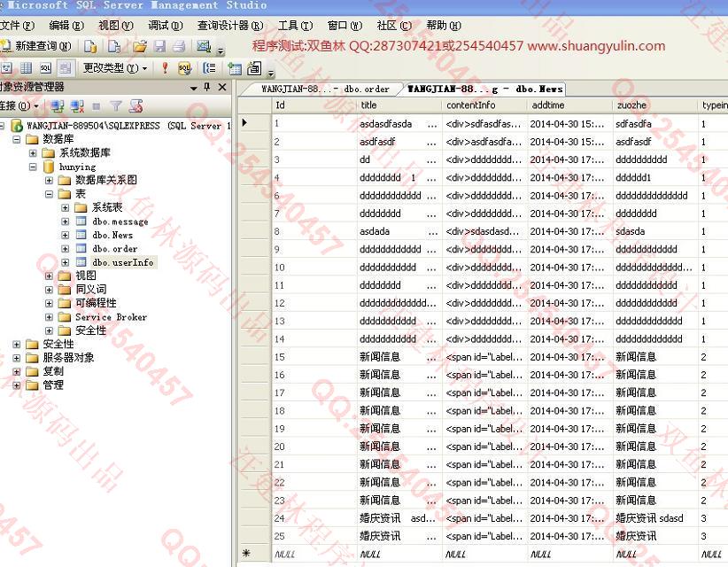The width and height of the screenshot is (728, 567).
Task: Click the Add Table icon
Action: tap(235, 69)
